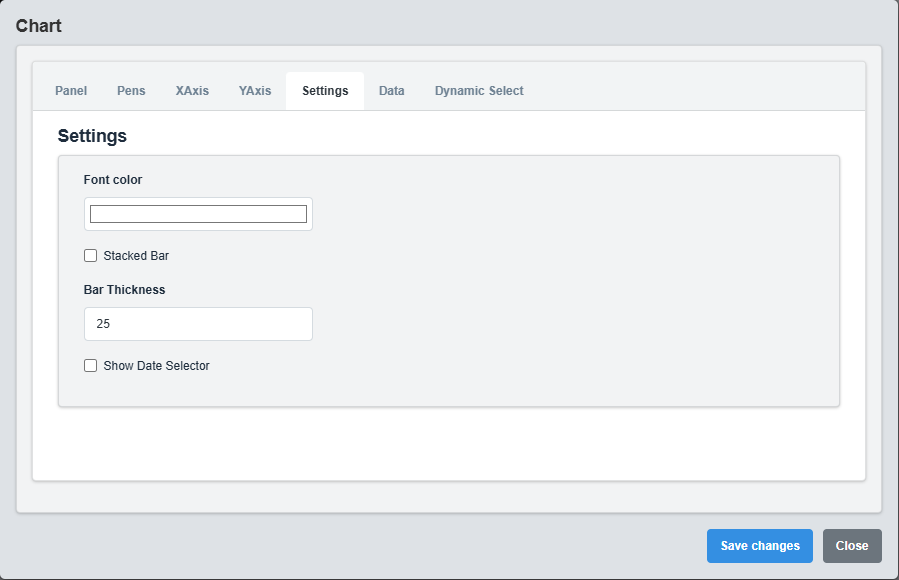Open the Pens tab

pos(131,91)
